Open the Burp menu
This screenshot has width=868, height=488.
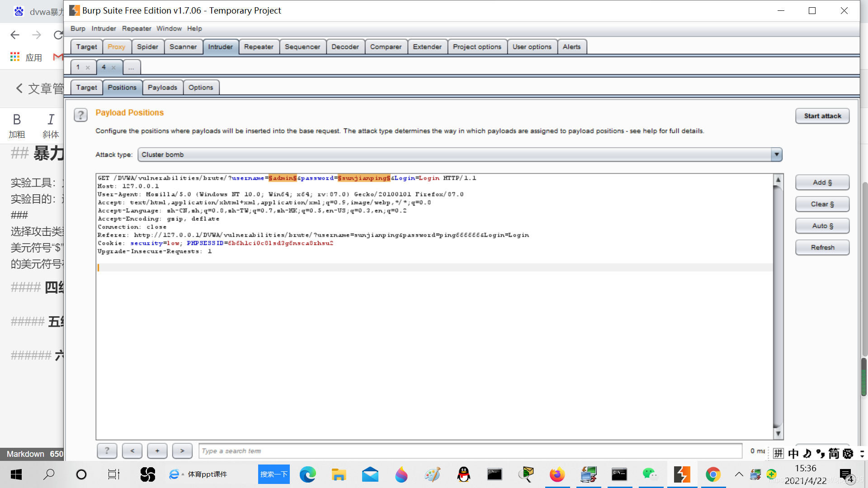78,28
